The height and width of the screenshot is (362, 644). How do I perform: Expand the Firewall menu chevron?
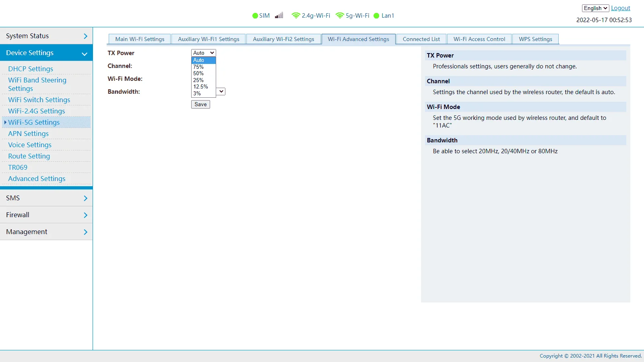pyautogui.click(x=85, y=215)
